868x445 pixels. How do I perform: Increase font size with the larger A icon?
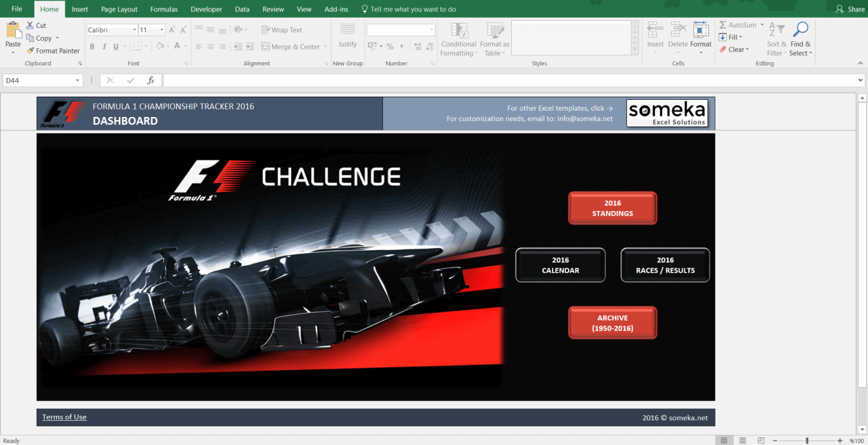[x=172, y=30]
